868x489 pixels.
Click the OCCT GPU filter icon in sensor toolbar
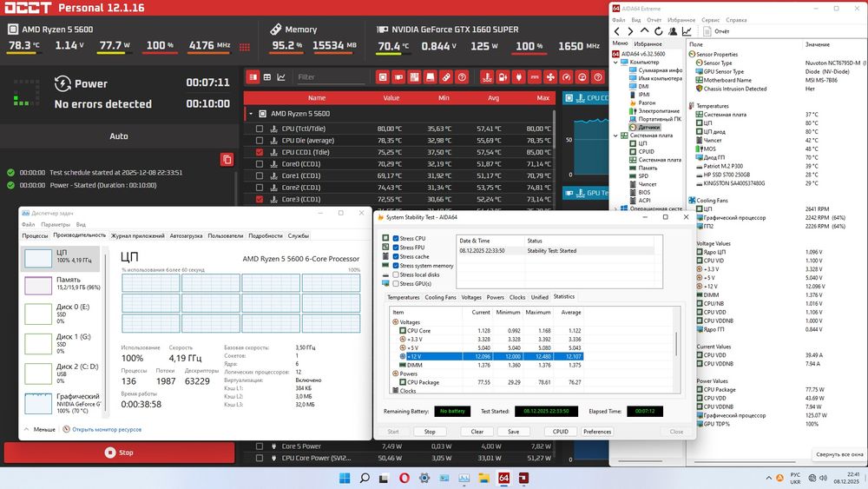tap(398, 77)
